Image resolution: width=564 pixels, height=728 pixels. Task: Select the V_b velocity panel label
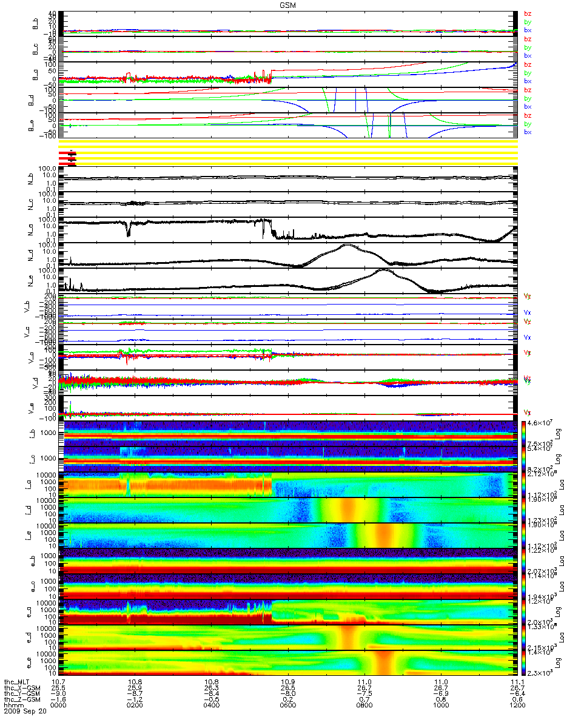pyautogui.click(x=25, y=306)
